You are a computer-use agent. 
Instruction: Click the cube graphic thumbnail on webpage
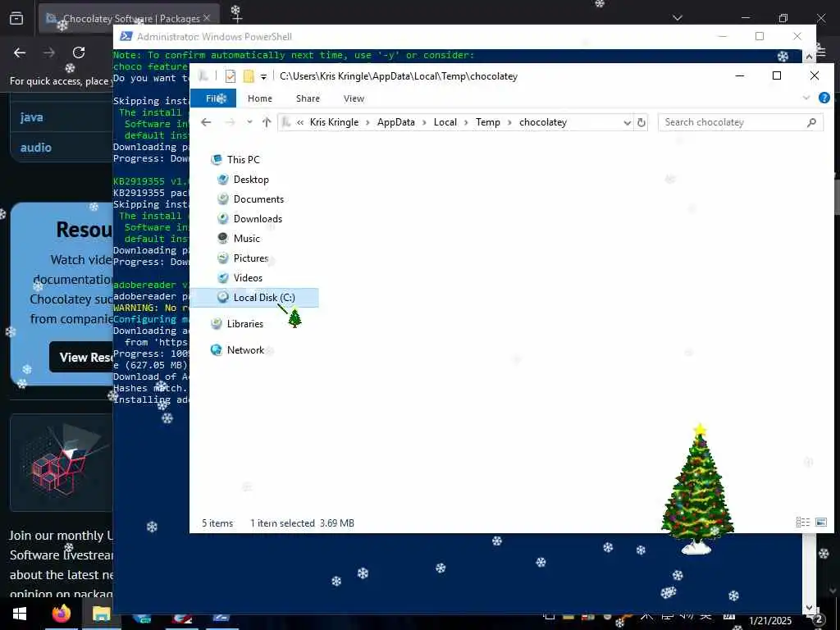pos(62,462)
